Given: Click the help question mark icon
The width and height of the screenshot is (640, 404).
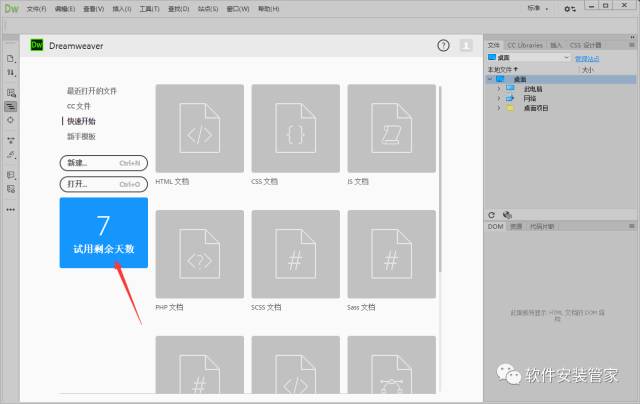Looking at the screenshot, I should coord(444,46).
